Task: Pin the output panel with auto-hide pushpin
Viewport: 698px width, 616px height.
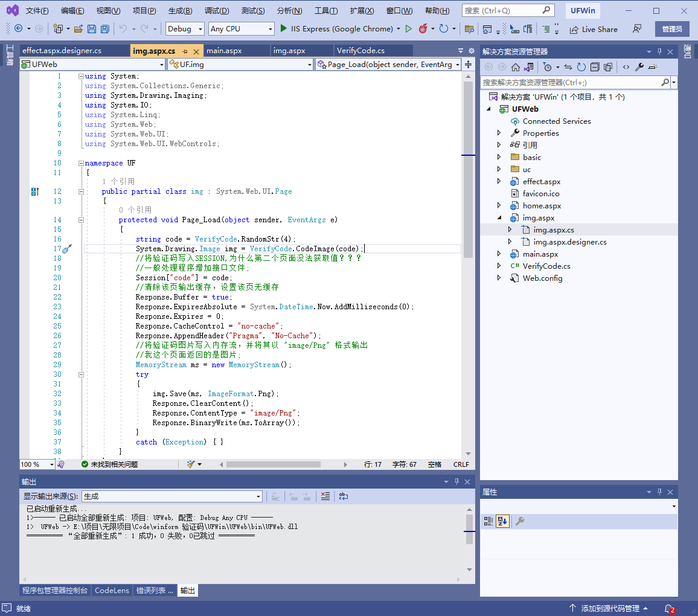Action: coord(456,481)
